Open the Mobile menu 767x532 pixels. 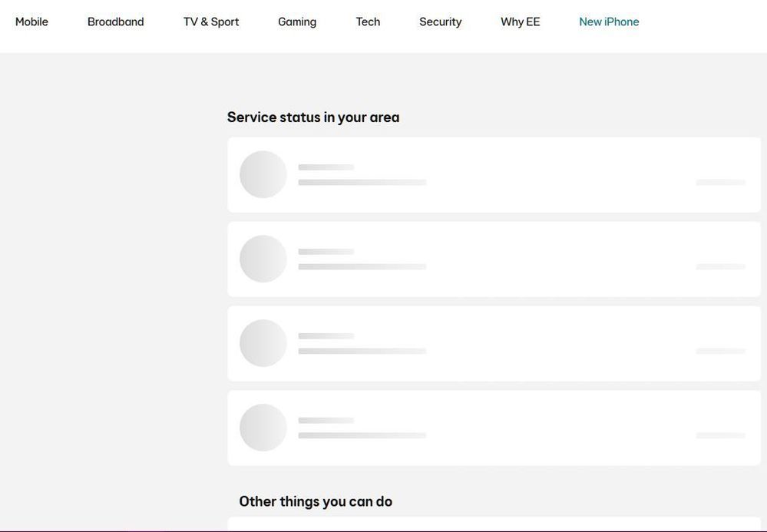coord(31,21)
